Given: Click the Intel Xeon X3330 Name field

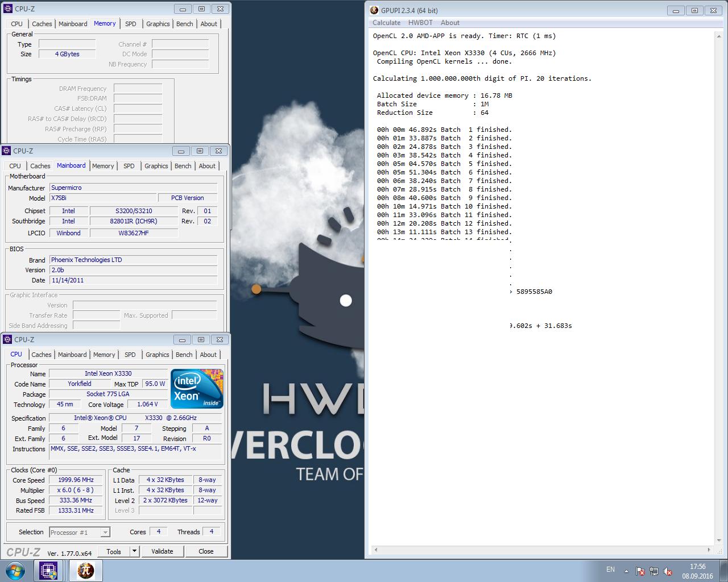Looking at the screenshot, I should 108,373.
